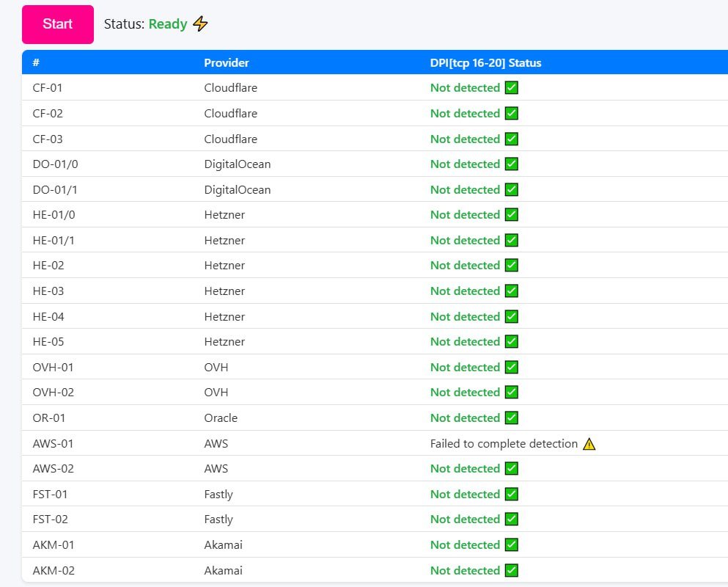The width and height of the screenshot is (728, 587).
Task: Click the green checkmark icon in CF-01 row
Action: point(512,88)
